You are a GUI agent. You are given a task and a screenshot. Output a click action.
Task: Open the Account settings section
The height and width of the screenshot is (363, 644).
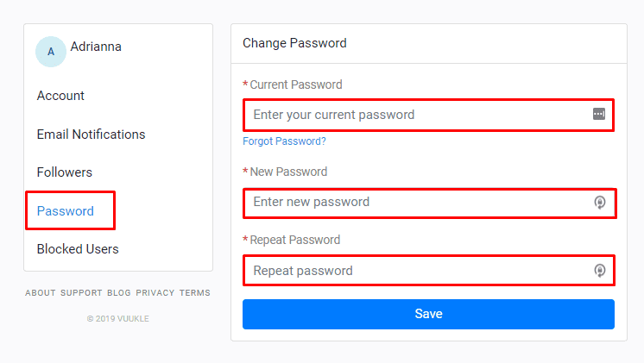60,96
